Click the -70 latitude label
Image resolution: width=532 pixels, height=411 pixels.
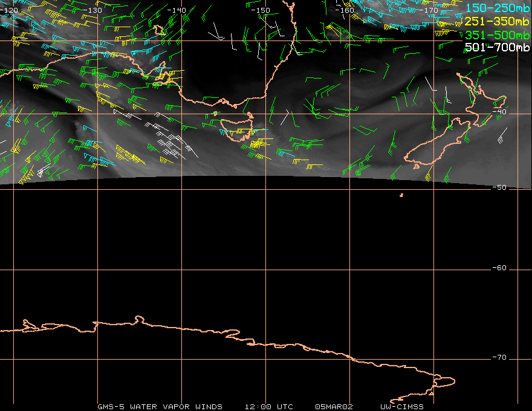point(499,357)
